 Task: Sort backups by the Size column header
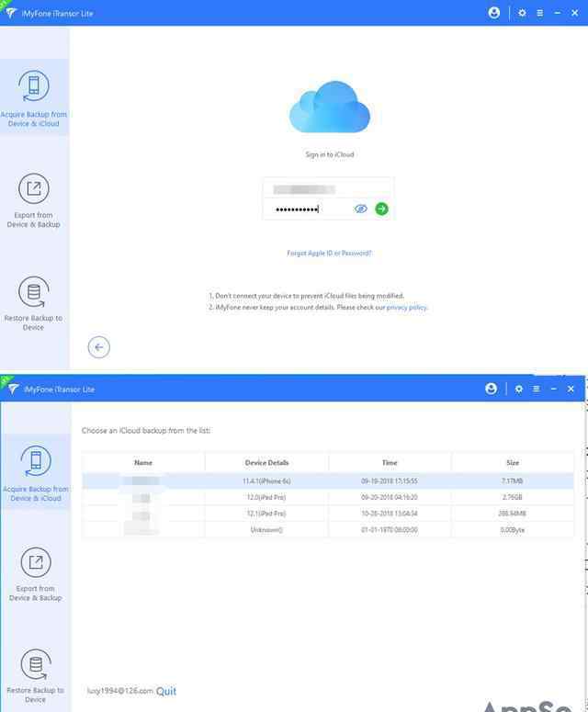tap(513, 463)
